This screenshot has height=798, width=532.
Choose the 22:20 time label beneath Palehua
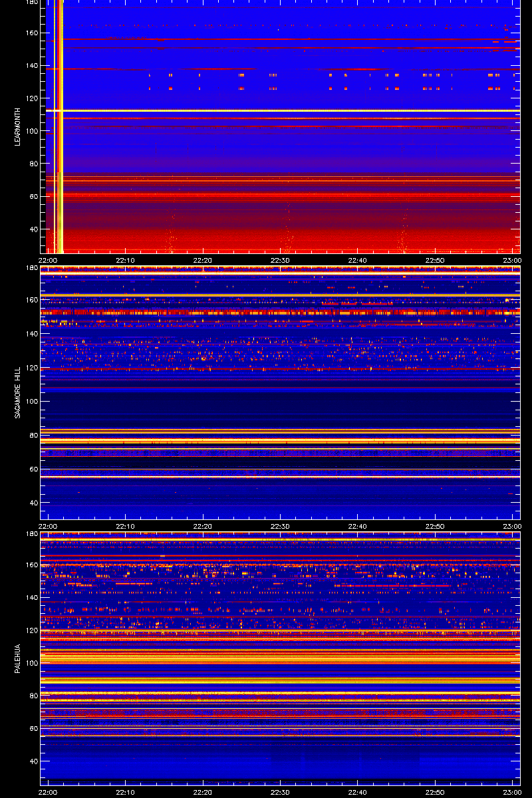pyautogui.click(x=203, y=792)
